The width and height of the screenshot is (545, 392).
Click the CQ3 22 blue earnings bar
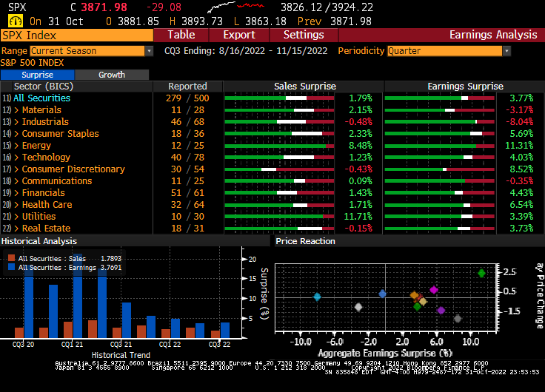(225, 330)
